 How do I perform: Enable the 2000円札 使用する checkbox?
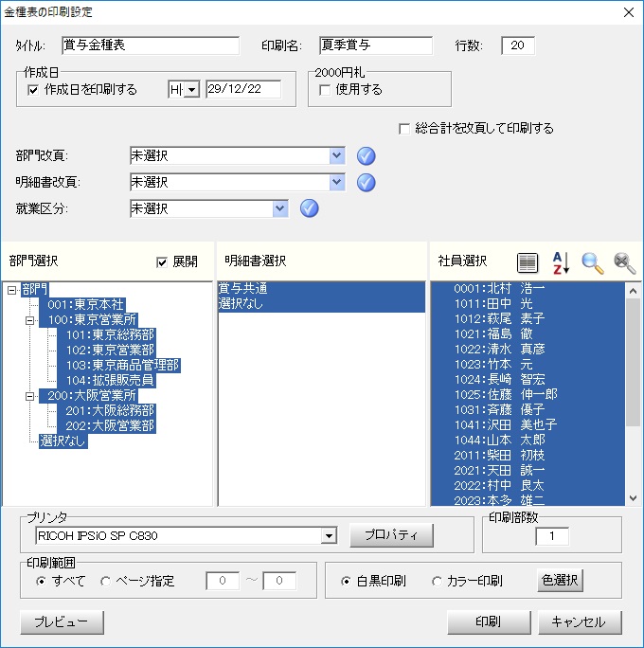325,90
